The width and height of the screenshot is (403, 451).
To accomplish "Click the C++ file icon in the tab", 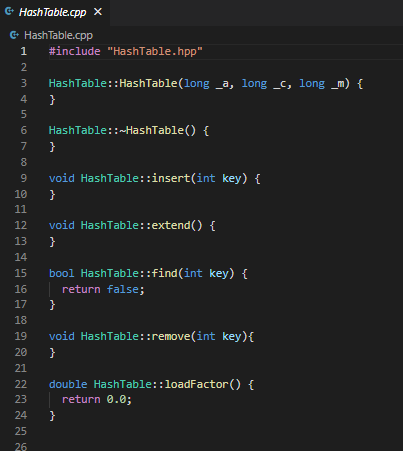I will 9,12.
